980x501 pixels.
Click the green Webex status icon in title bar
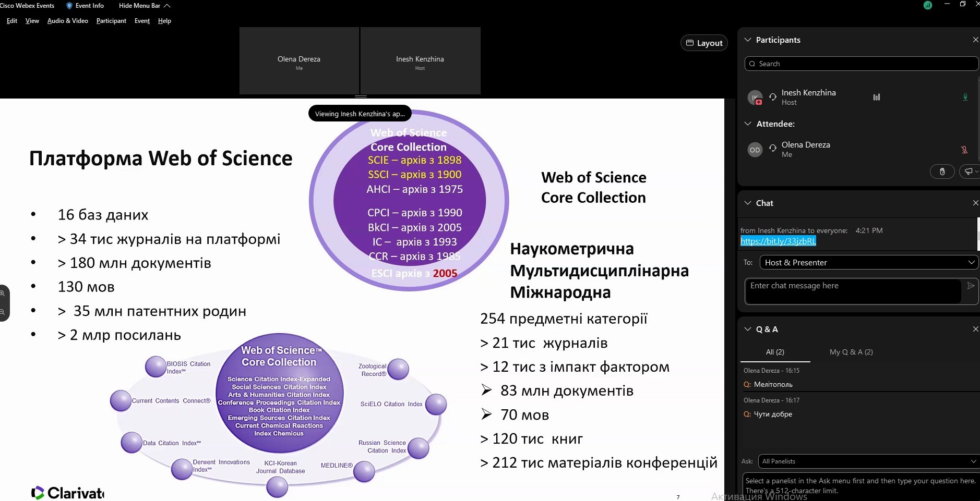(x=928, y=5)
